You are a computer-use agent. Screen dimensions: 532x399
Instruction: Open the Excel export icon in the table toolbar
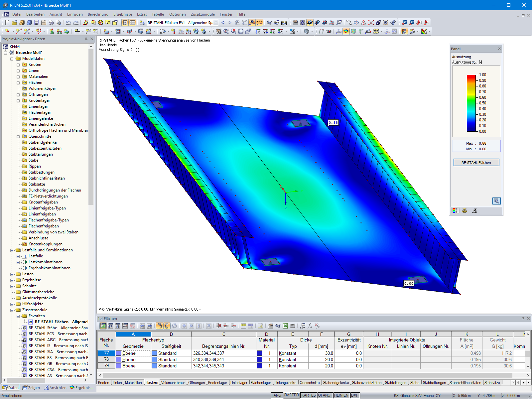[x=285, y=326]
